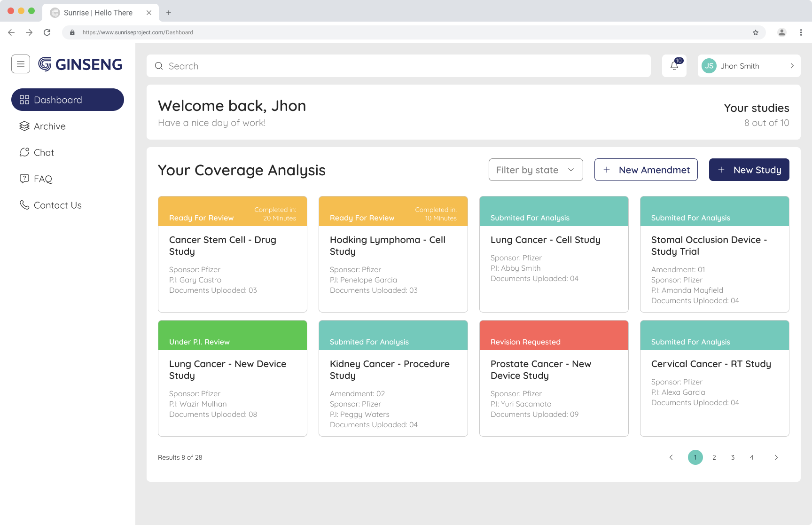812x525 pixels.
Task: Click 'P.I: Yuri Sacamoto' text
Action: [x=521, y=404]
